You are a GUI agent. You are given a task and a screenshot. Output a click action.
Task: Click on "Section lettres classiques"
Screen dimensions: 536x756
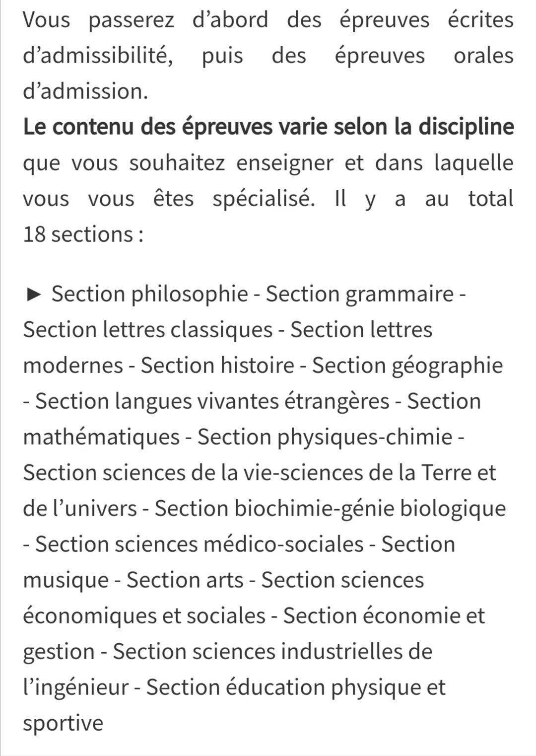(148, 330)
